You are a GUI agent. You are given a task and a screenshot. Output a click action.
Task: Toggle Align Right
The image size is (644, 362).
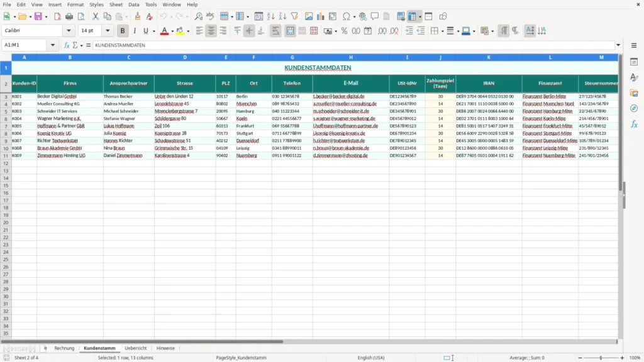pos(223,31)
